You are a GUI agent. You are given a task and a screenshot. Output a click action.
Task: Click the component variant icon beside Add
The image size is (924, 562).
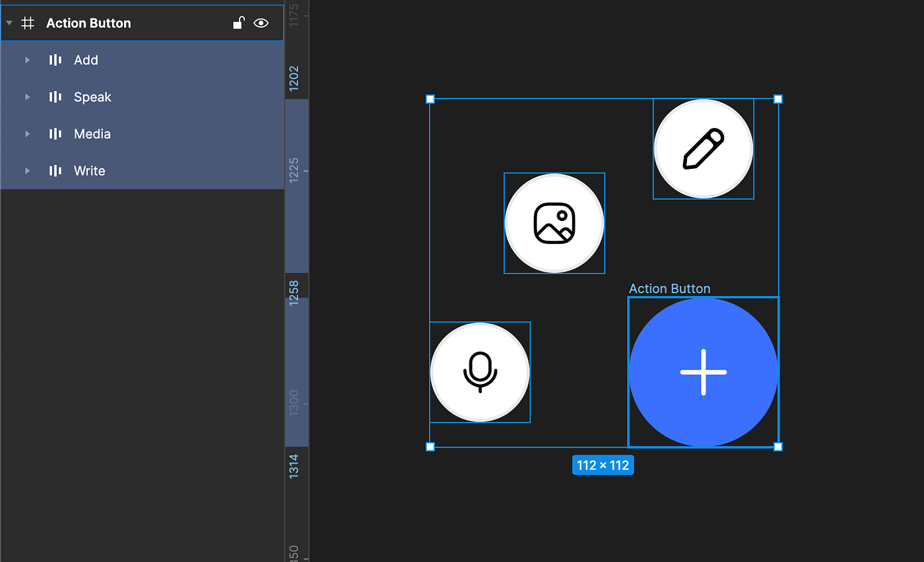54,60
